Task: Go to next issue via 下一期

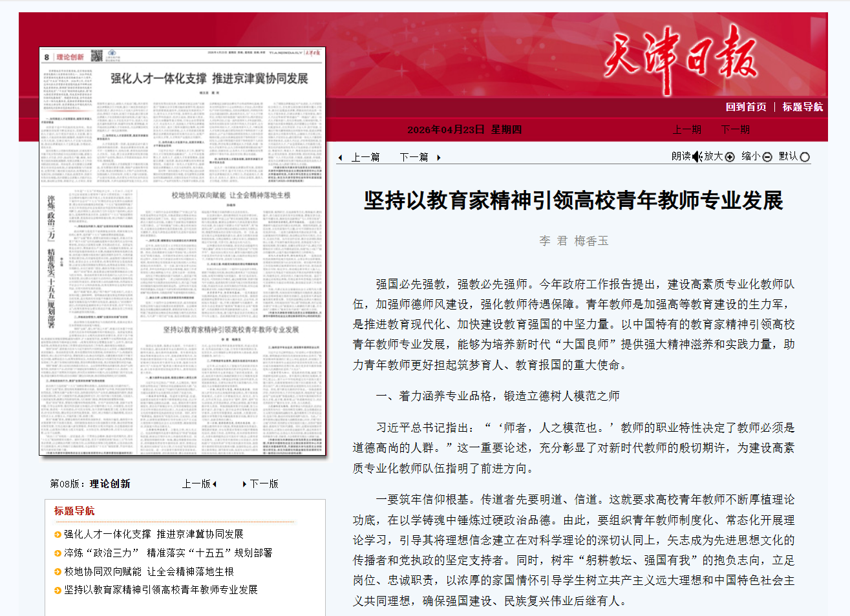Action: 735,129
